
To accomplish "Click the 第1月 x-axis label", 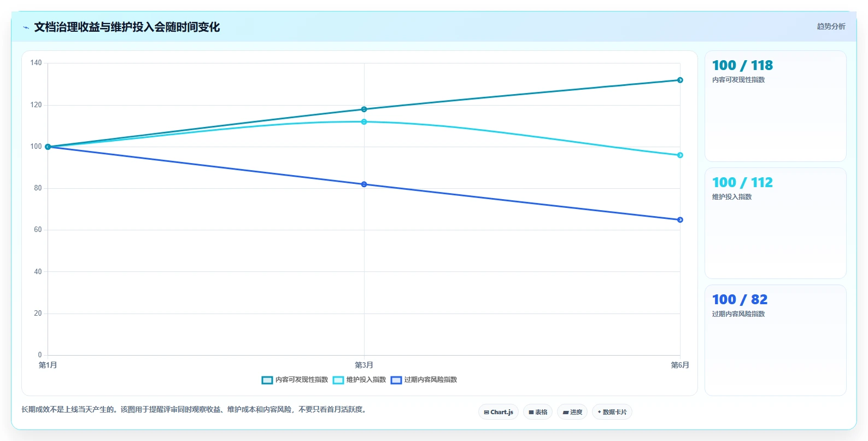I will coord(48,365).
